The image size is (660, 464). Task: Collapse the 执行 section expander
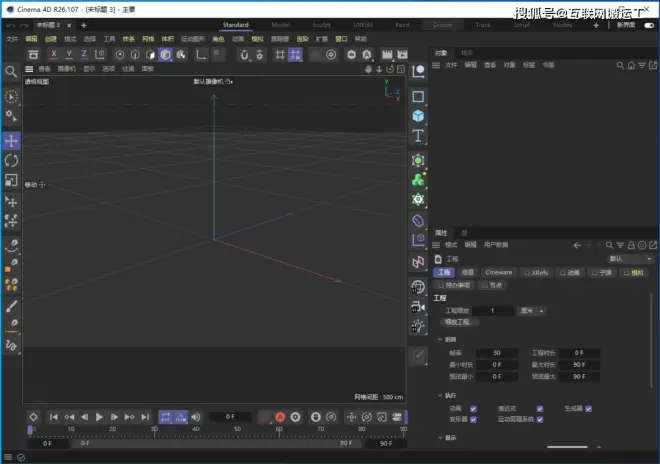(x=438, y=396)
